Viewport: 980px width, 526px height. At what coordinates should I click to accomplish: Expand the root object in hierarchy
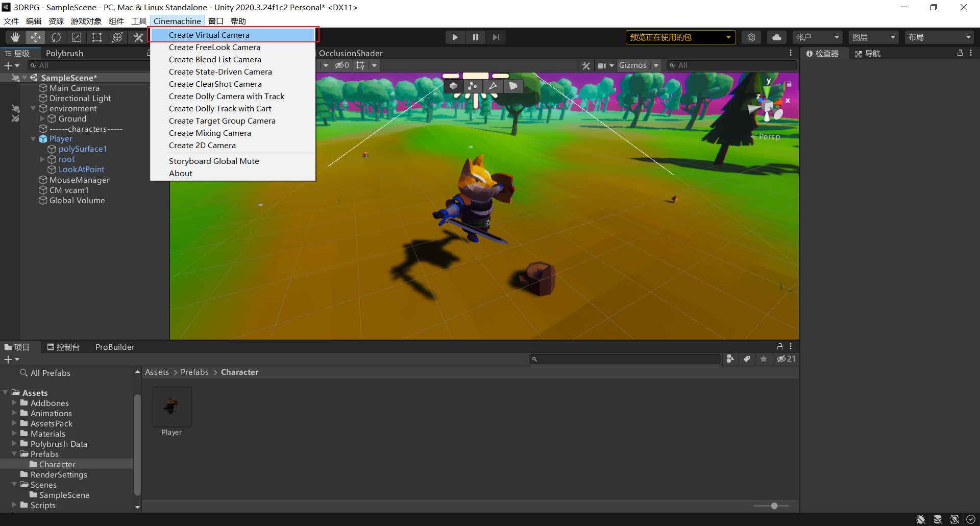43,159
